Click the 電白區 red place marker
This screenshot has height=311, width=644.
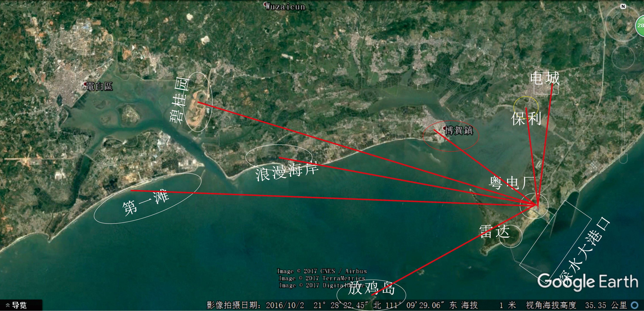pos(85,84)
